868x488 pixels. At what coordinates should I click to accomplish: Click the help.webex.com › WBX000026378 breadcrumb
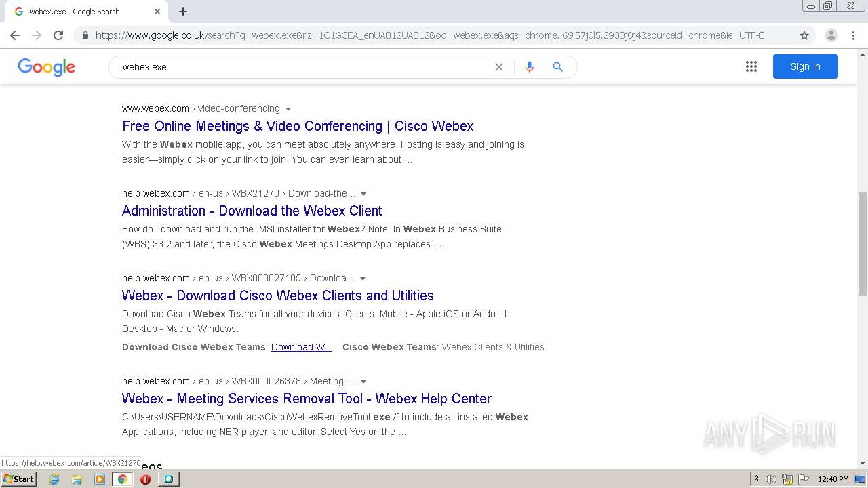tap(239, 381)
